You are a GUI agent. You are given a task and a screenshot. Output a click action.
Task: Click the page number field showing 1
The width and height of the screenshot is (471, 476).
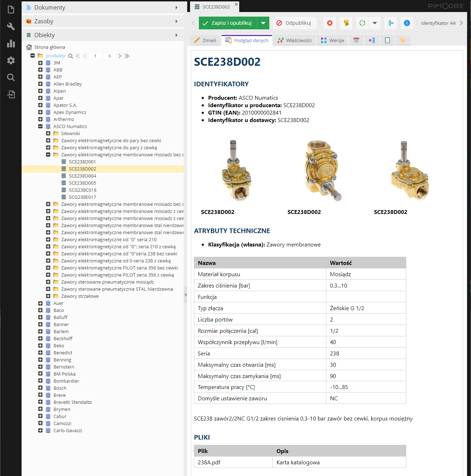95,56
